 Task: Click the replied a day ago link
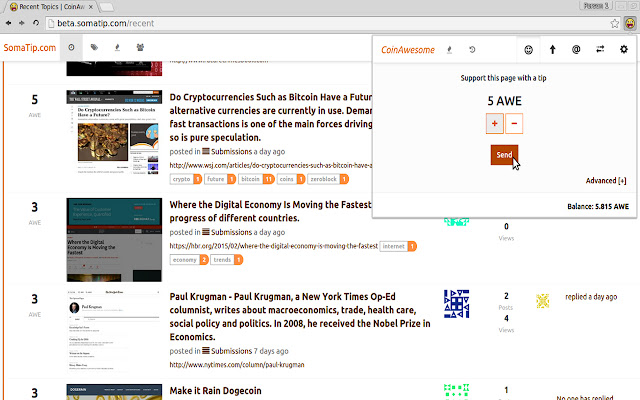(x=591, y=297)
